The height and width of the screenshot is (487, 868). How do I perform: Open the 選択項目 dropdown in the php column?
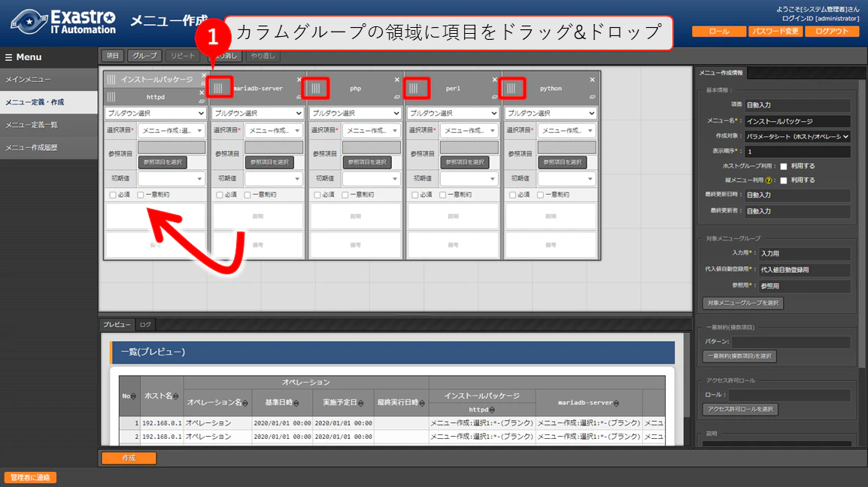(372, 131)
